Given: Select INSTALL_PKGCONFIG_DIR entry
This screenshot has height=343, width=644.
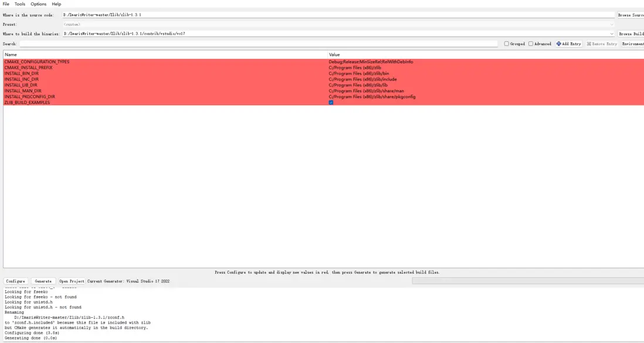Looking at the screenshot, I should coord(29,97).
